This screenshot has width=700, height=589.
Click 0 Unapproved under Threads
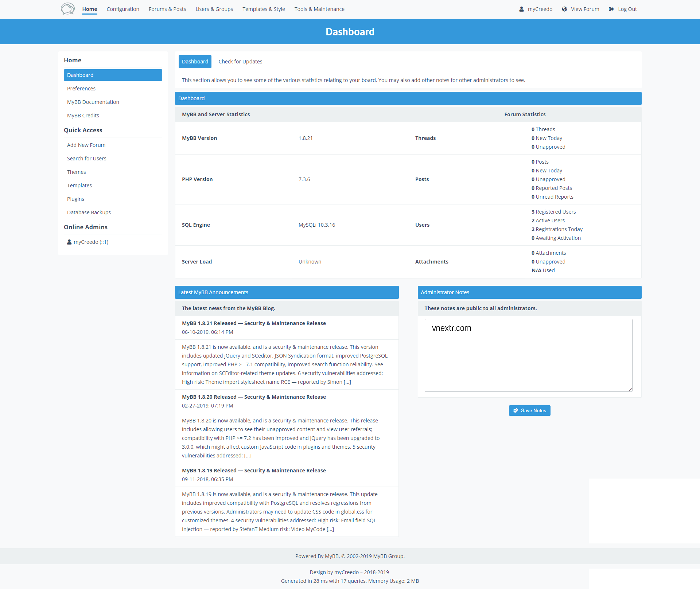548,147
